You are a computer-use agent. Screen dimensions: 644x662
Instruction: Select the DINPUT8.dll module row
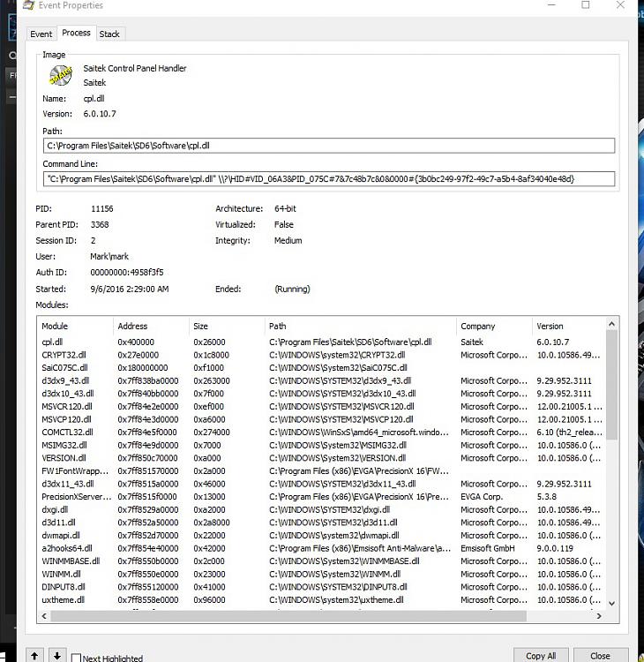pos(322,587)
